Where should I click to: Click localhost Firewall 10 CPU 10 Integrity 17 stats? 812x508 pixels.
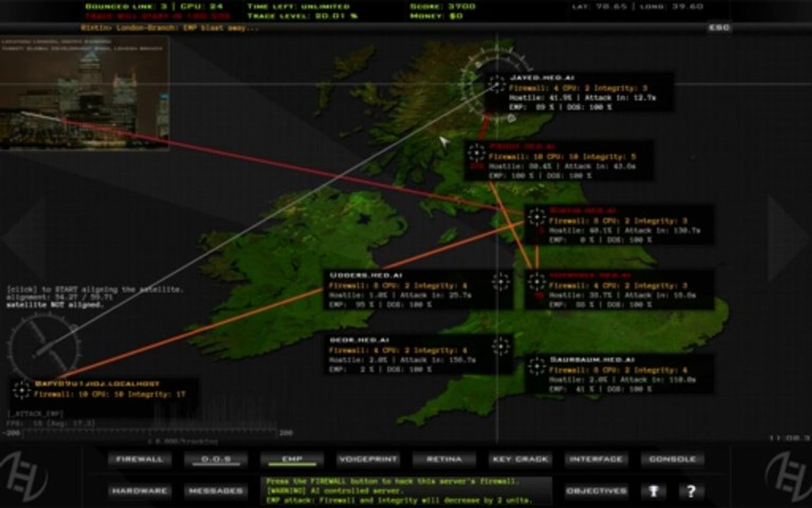[x=109, y=394]
